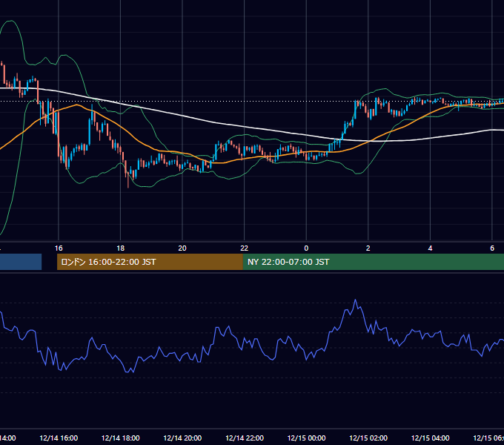504x445 pixels.
Task: Click the "20" hour label on the upper time axis
Action: pyautogui.click(x=182, y=248)
